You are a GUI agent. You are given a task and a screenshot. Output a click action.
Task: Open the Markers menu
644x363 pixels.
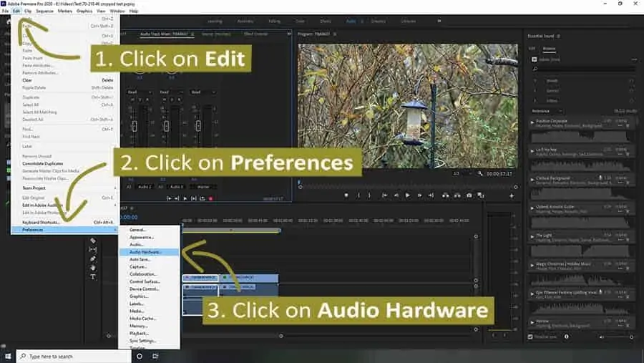pos(65,11)
